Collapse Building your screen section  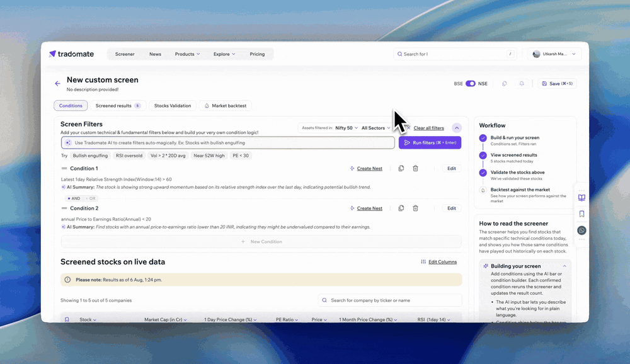(564, 266)
